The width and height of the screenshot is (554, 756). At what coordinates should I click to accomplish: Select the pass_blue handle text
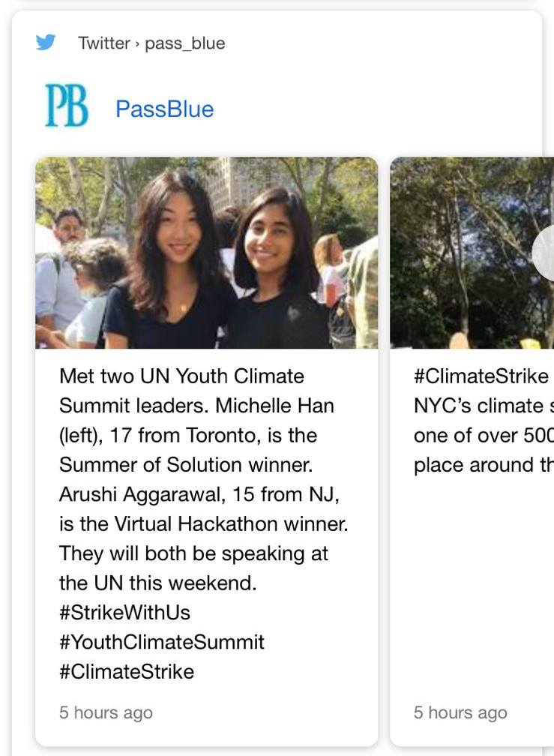(185, 43)
